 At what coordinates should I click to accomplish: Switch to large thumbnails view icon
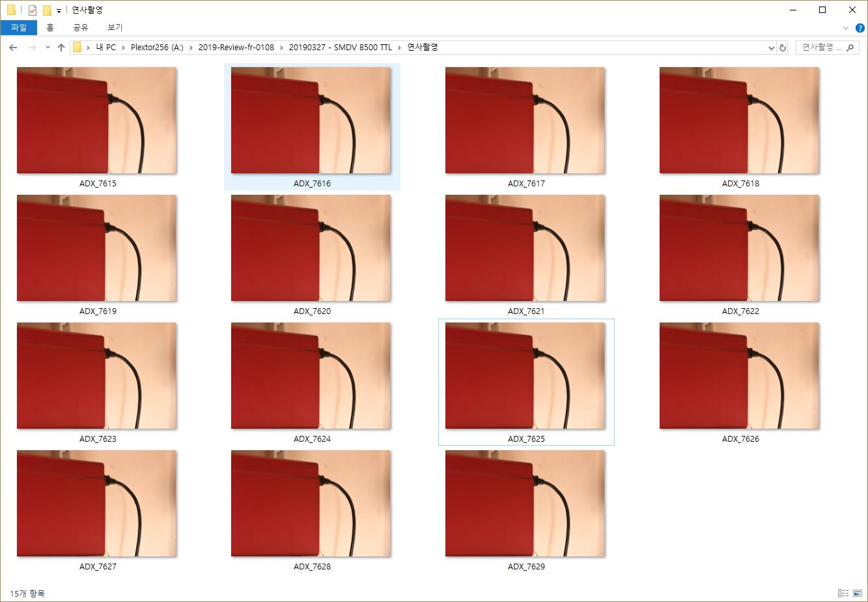[858, 594]
